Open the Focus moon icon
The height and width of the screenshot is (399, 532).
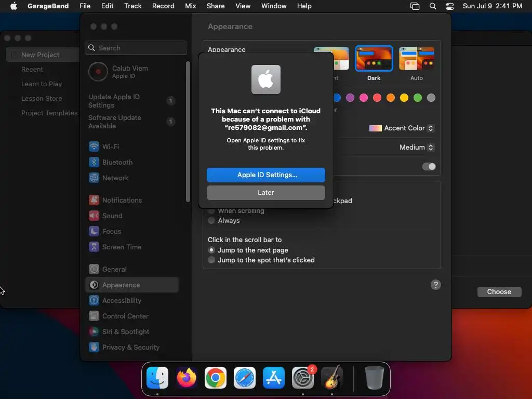tap(94, 231)
